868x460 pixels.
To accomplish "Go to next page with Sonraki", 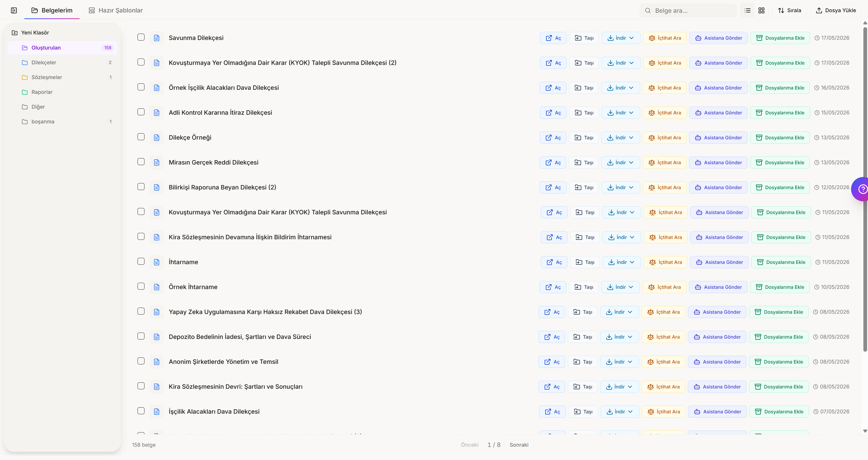I will click(x=519, y=445).
